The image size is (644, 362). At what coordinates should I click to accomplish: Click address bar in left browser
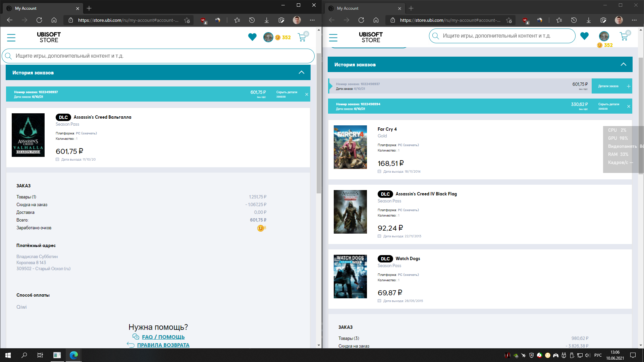pos(128,20)
